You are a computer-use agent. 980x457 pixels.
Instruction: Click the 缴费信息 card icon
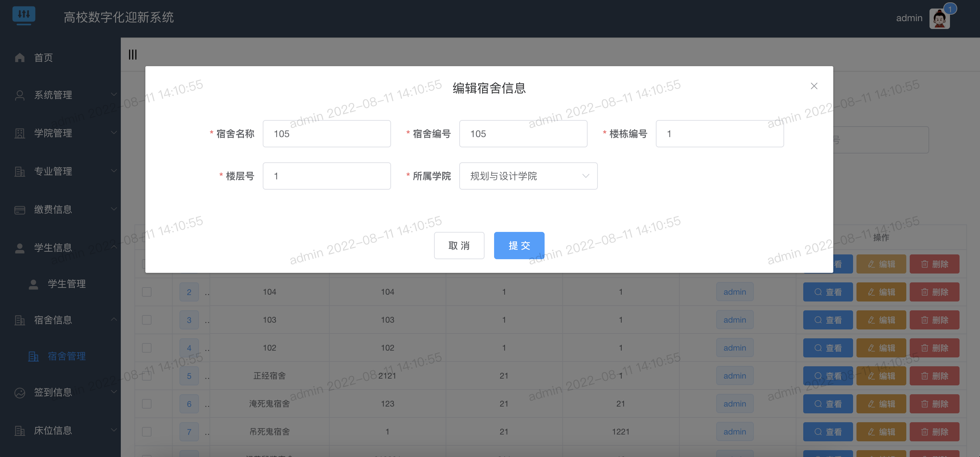pyautogui.click(x=20, y=210)
